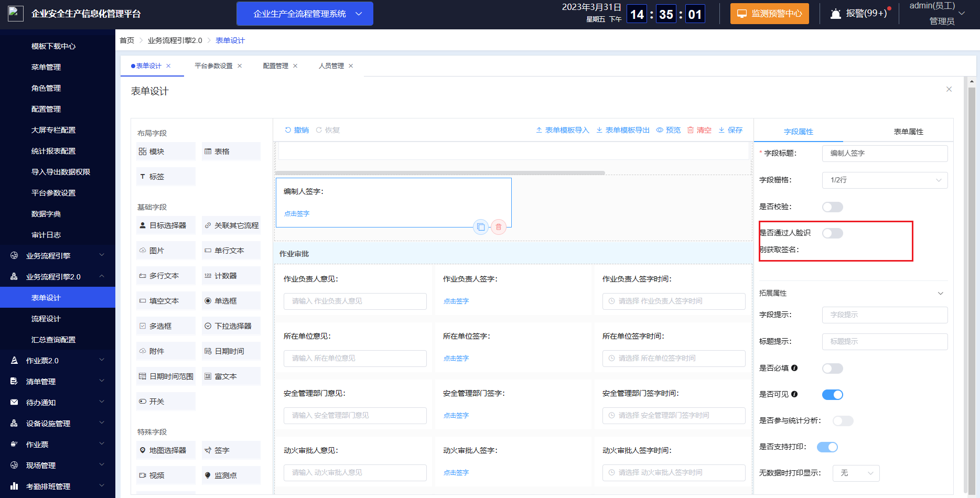Add the 监测点 special field

coord(231,475)
